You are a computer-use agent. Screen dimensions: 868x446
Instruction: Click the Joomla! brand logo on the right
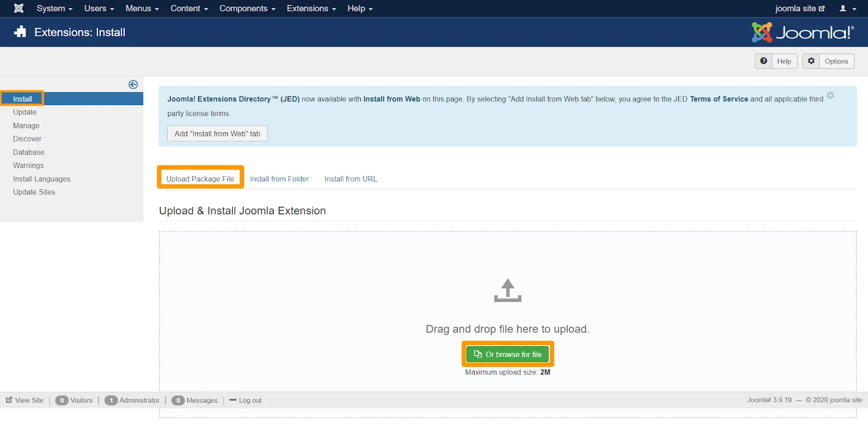pos(802,33)
